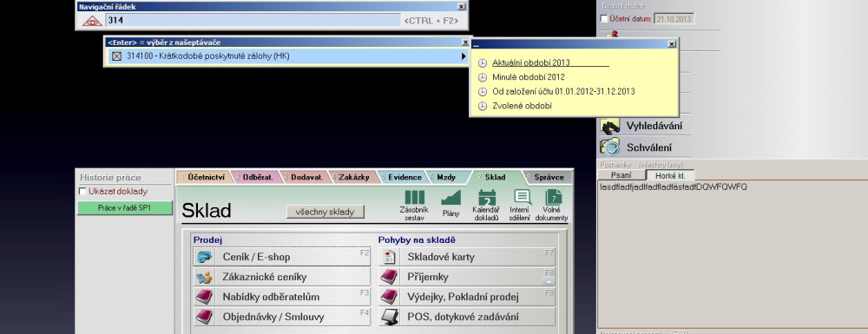Click the Vyhledávání binoculars icon
This screenshot has height=334, width=868.
click(x=610, y=126)
